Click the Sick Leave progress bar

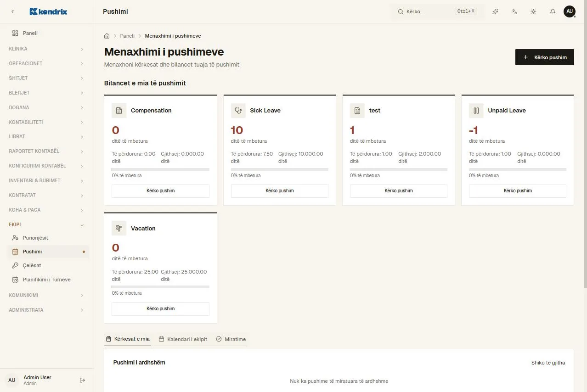(x=279, y=169)
